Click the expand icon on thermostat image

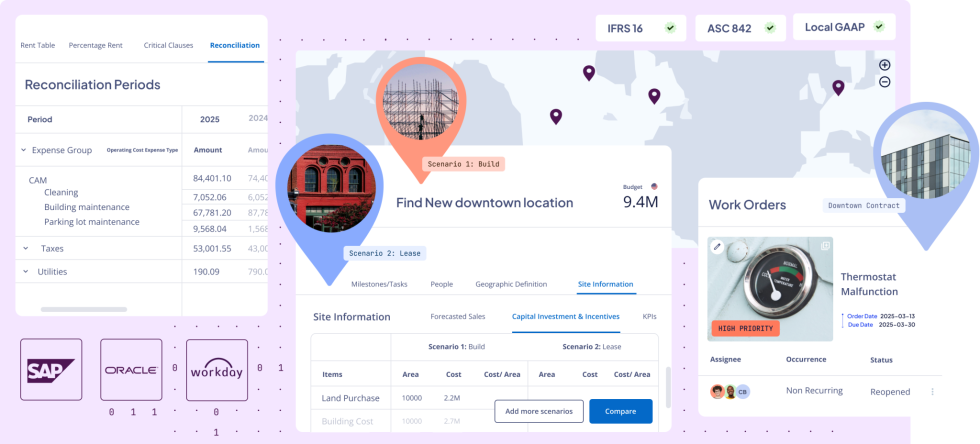825,246
